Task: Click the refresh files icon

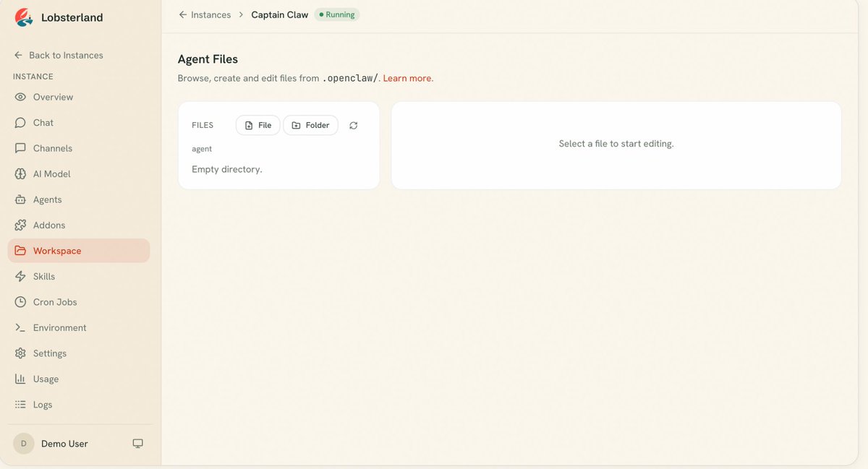Action: 354,125
